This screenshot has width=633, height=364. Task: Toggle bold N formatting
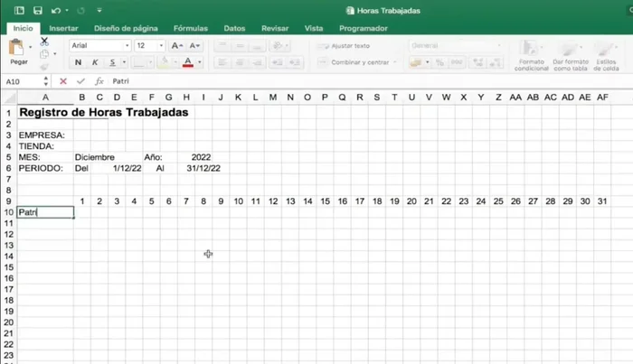pos(79,62)
